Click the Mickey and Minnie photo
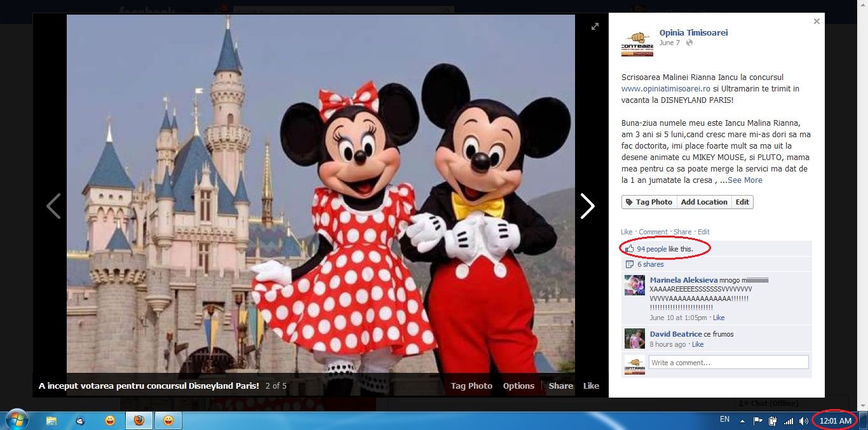The image size is (868, 430). [x=321, y=206]
